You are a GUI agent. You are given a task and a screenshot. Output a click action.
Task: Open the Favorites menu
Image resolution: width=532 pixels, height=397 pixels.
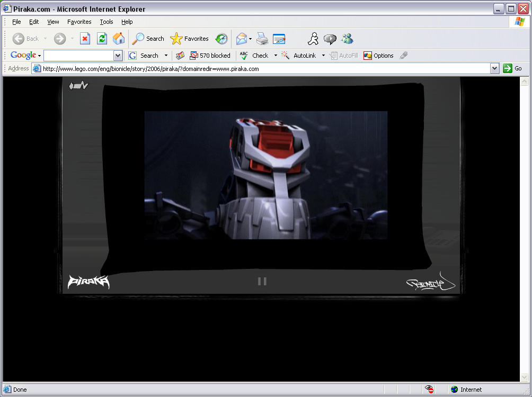click(x=79, y=22)
